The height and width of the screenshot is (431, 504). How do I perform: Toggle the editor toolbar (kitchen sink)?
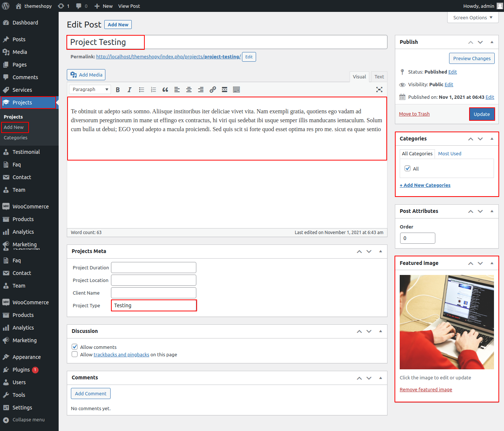click(x=236, y=90)
